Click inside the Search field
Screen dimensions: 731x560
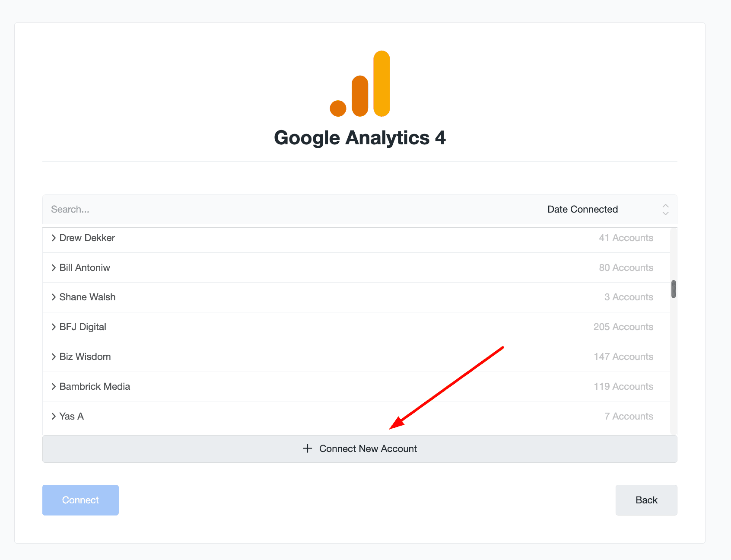173,209
